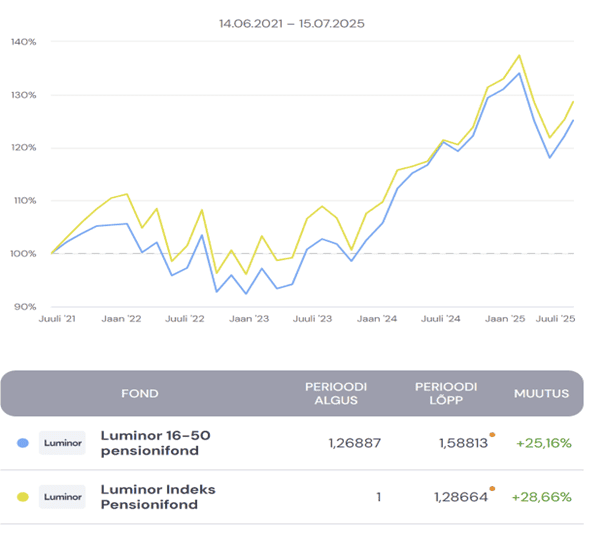Select the date range 14.06.2021 – 15.07.2025
This screenshot has width=605, height=537.
click(x=292, y=24)
